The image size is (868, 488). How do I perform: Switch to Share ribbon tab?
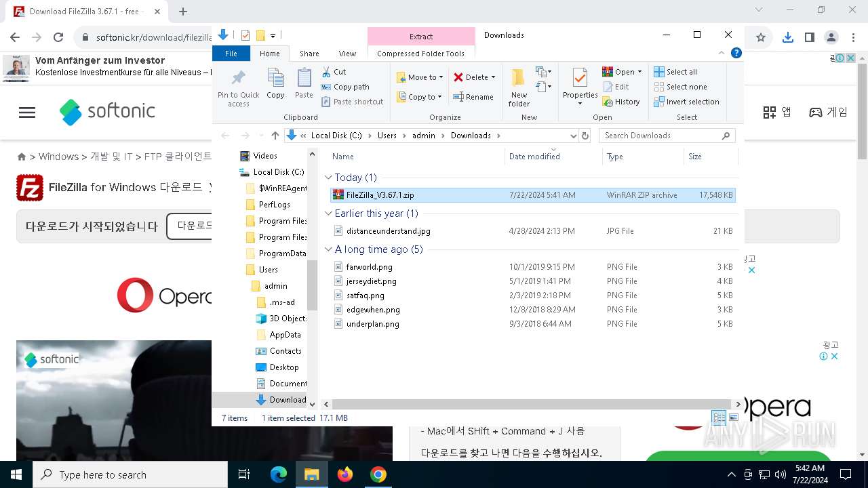pyautogui.click(x=309, y=54)
